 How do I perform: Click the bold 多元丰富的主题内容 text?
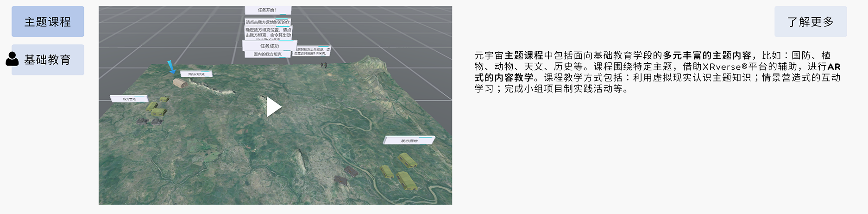point(707,55)
